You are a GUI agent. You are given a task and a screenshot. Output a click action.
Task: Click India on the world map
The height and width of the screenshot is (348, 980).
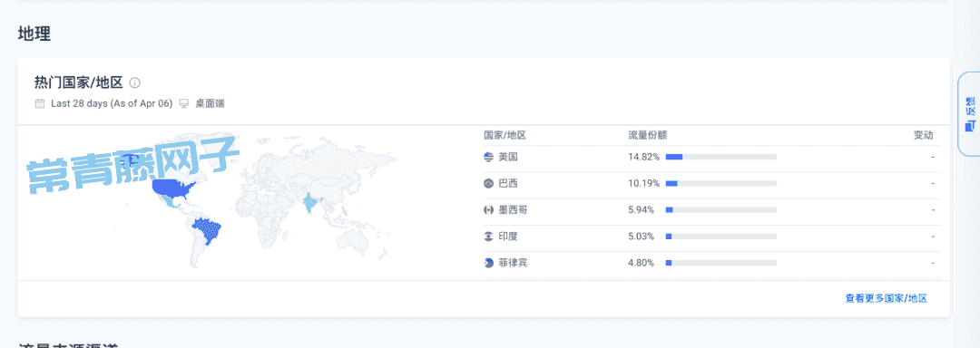[309, 204]
